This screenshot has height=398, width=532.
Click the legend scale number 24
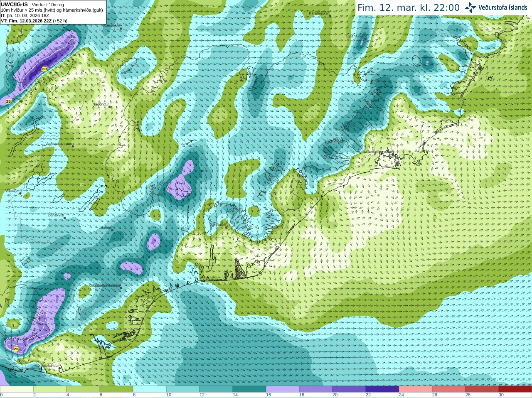pyautogui.click(x=401, y=395)
